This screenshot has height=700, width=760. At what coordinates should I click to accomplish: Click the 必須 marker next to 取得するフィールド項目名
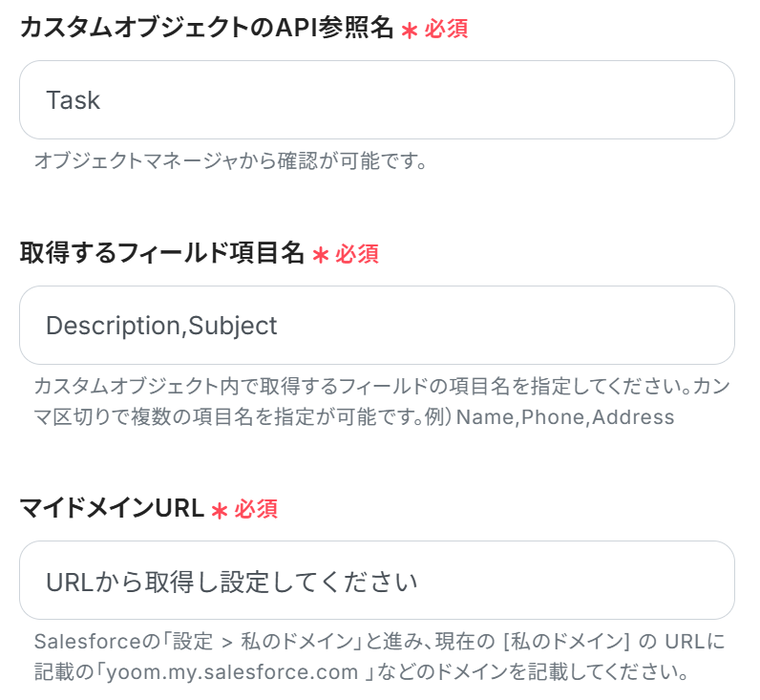click(357, 255)
